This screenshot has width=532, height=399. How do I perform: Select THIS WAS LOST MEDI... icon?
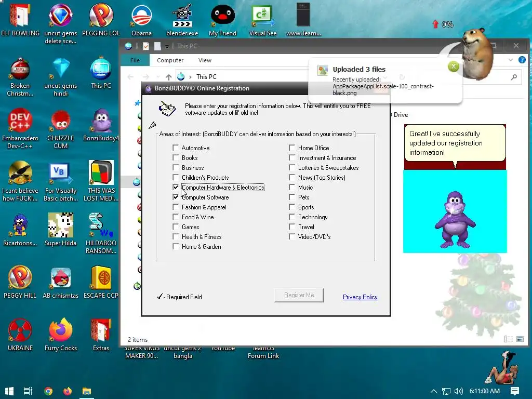[101, 181]
